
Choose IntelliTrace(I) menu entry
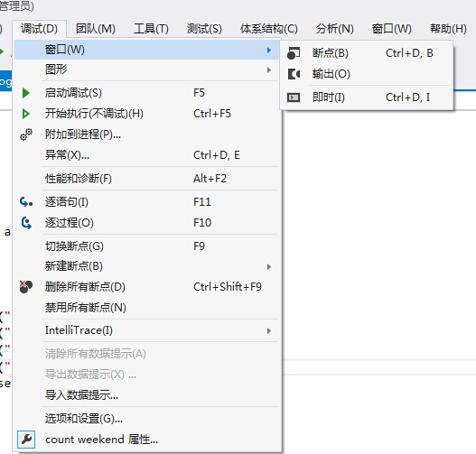146,330
